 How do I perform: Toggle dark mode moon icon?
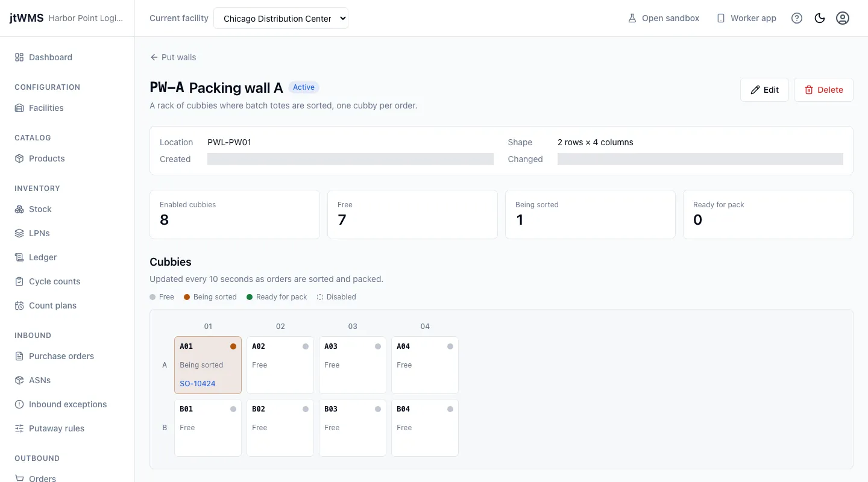(820, 18)
